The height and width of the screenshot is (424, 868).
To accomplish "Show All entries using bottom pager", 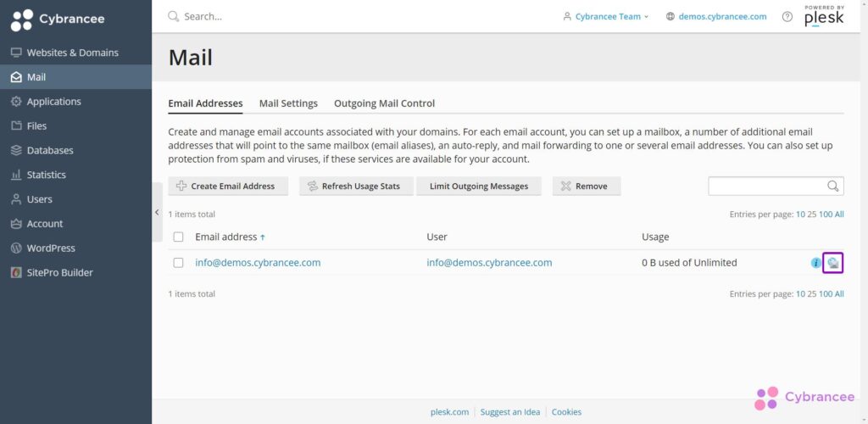I will (839, 294).
